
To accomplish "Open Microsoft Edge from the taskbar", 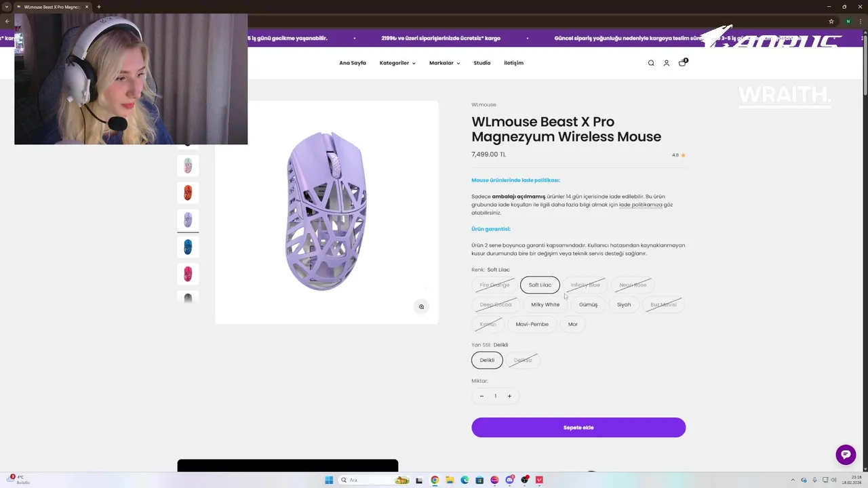I will click(x=465, y=480).
